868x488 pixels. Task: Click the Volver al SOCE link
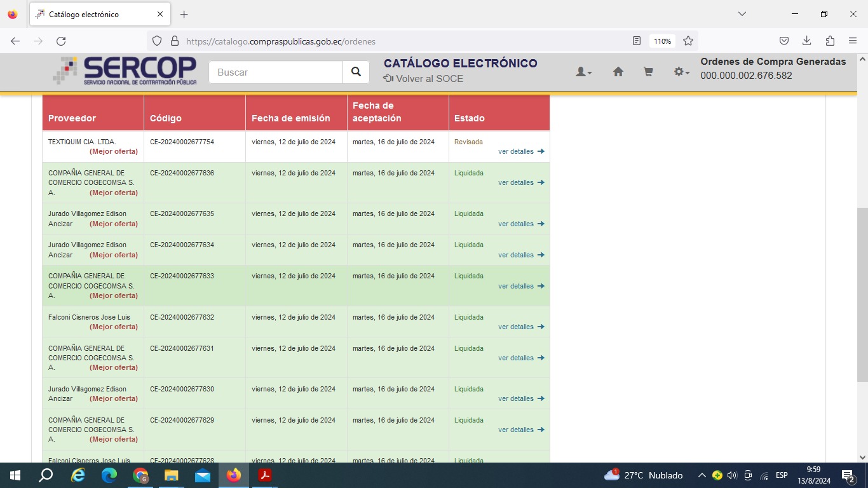(423, 79)
